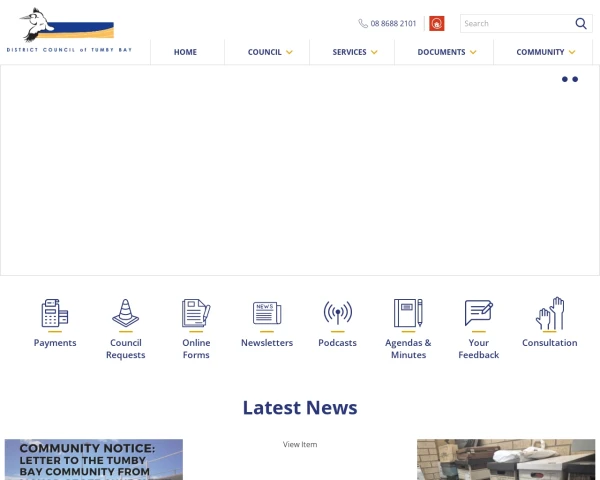Expand the Services menu chevron
Image resolution: width=600 pixels, height=480 pixels.
[374, 52]
